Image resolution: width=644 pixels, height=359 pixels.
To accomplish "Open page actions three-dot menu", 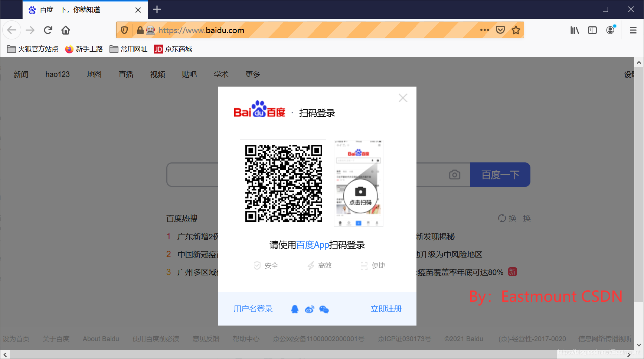I will 484,30.
